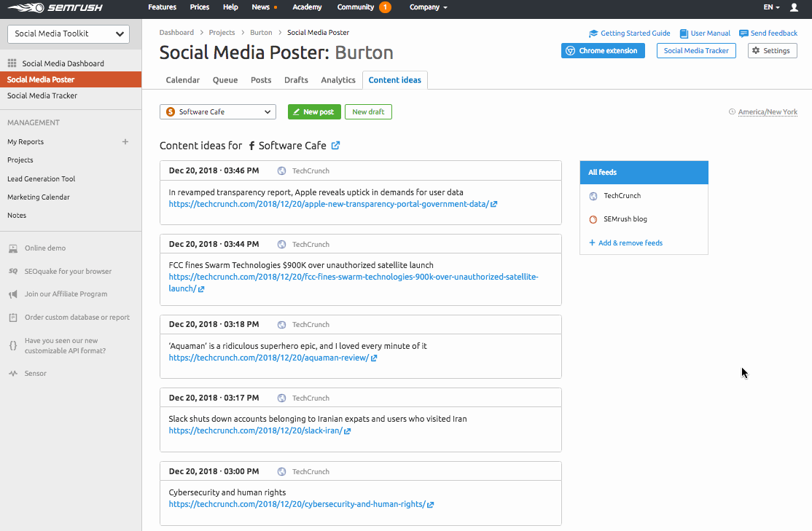The image size is (812, 531).
Task: Click the clock icon beside America/New York
Action: click(x=733, y=111)
